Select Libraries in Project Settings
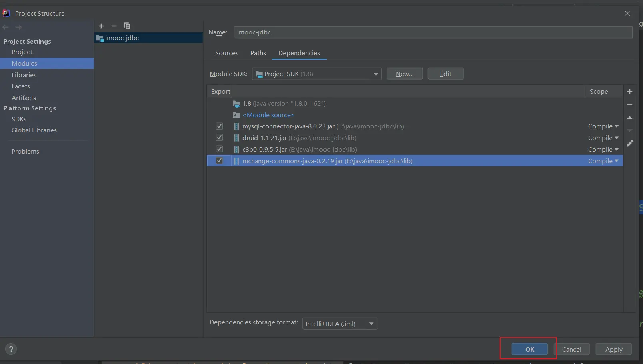Screen dimensions: 643x364 click(24, 75)
